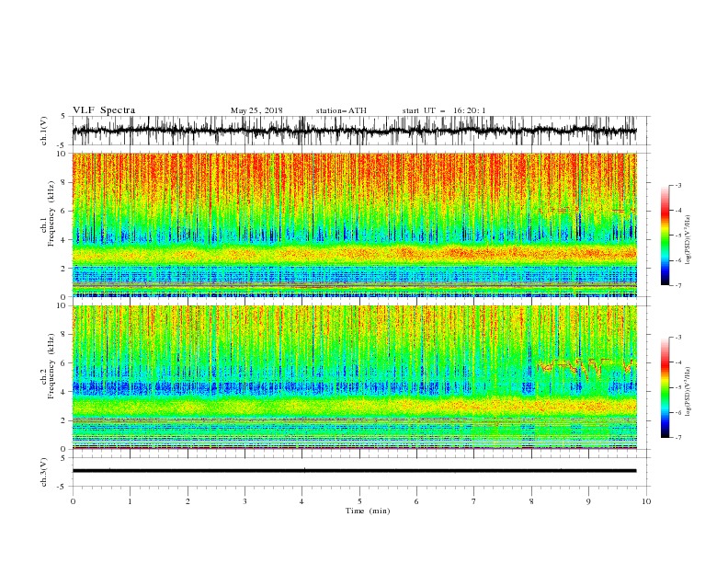Click the ch.1 "Frequency (kHz)" axis label
The width and height of the screenshot is (728, 563).
[51, 213]
